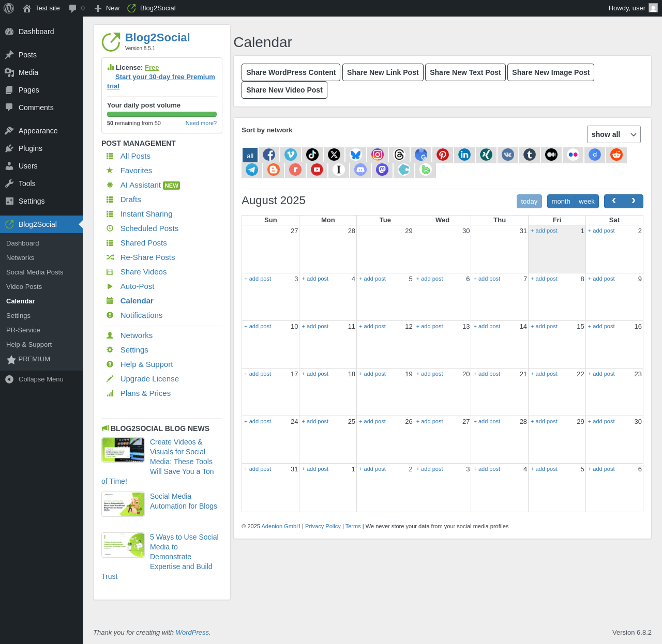Open Social Media Posts submenu item

pos(35,272)
